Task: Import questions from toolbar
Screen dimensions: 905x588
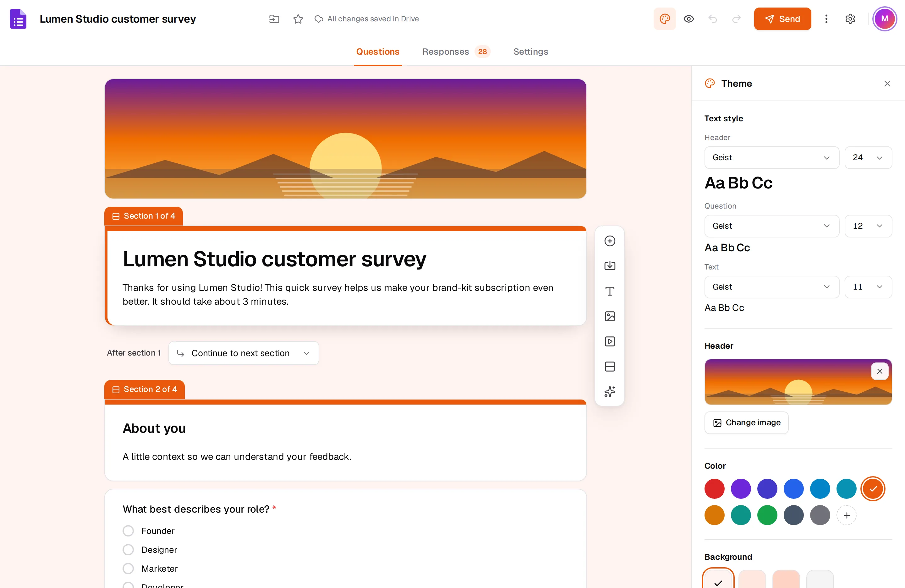Action: [610, 266]
